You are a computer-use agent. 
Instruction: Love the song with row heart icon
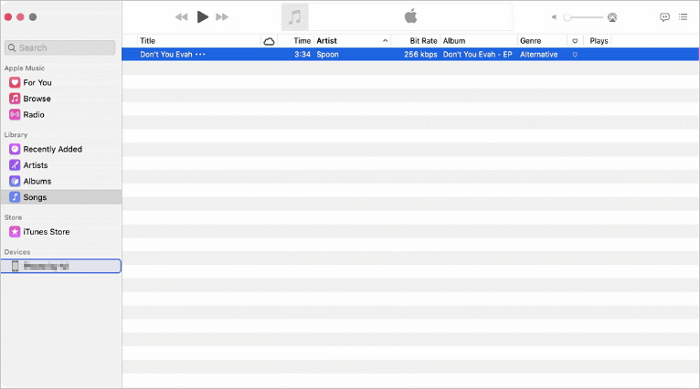tap(575, 54)
